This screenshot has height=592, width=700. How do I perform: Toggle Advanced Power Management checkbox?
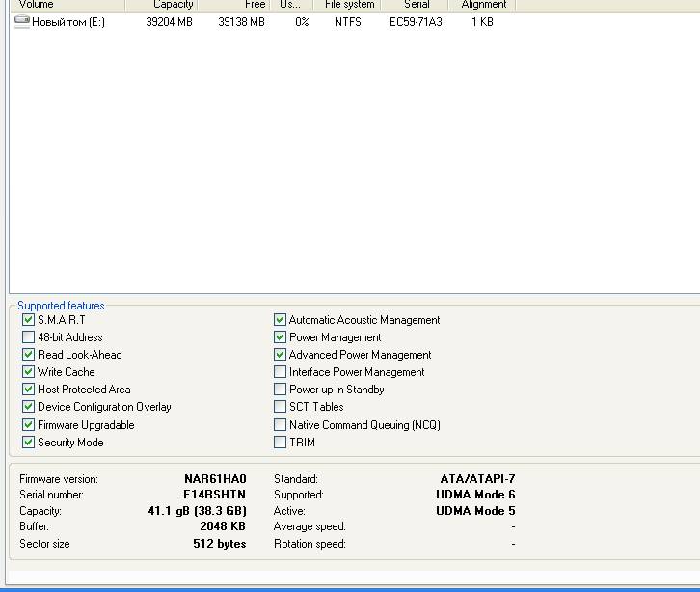(280, 355)
